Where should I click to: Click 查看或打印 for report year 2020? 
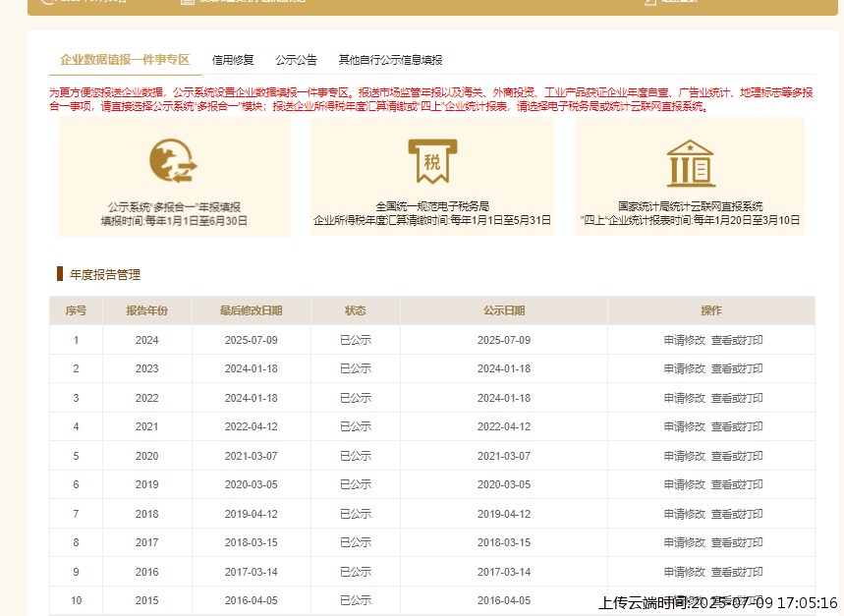click(737, 456)
